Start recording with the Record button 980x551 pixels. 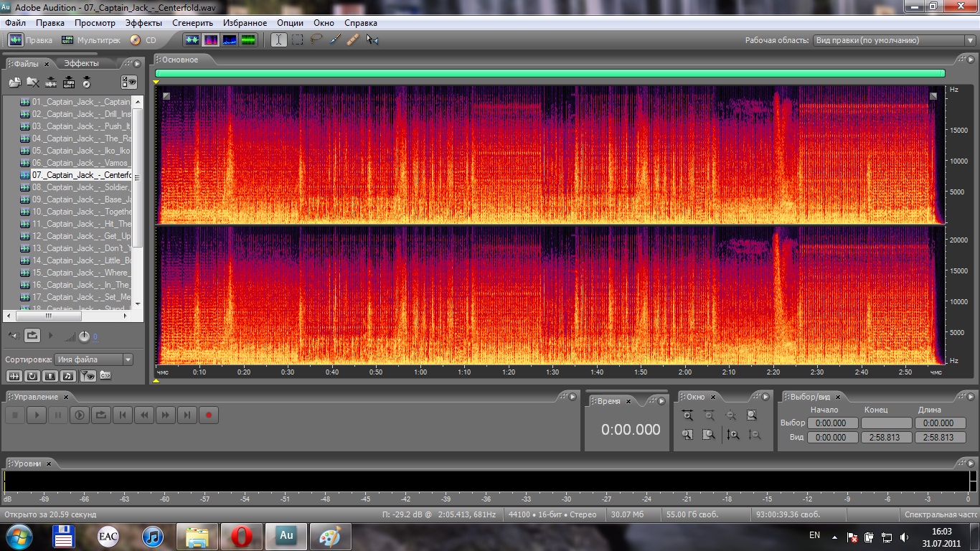[208, 415]
